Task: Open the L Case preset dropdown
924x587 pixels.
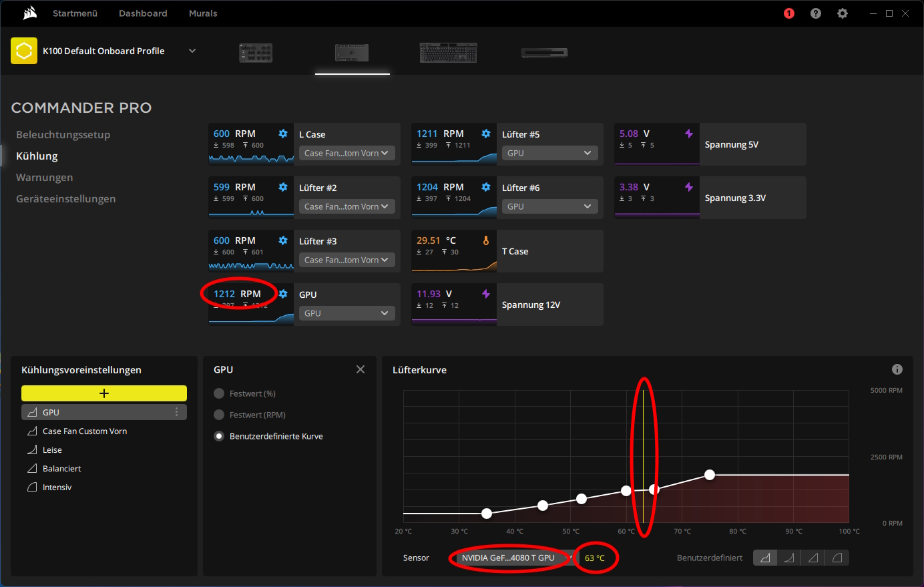Action: pyautogui.click(x=346, y=153)
